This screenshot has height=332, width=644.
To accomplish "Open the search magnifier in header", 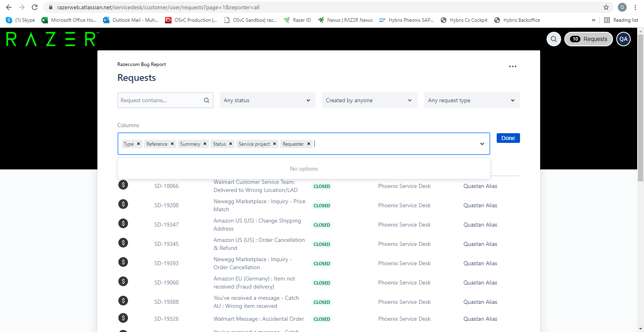I will click(554, 39).
